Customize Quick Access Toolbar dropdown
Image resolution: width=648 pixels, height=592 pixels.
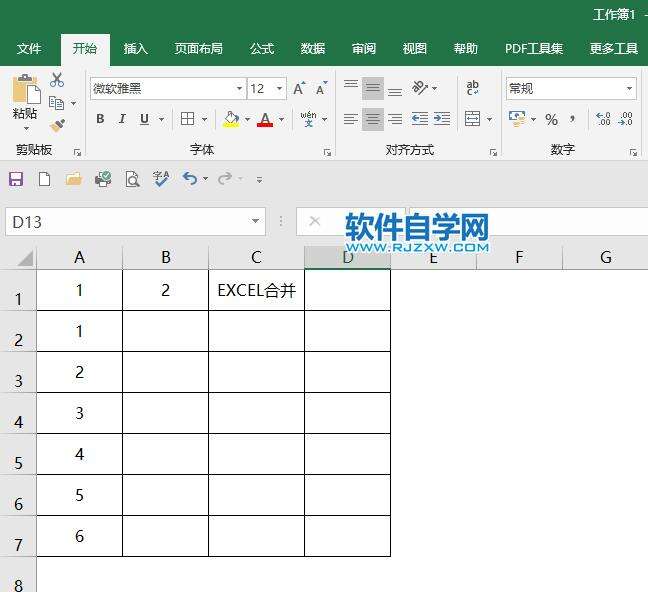pyautogui.click(x=259, y=180)
